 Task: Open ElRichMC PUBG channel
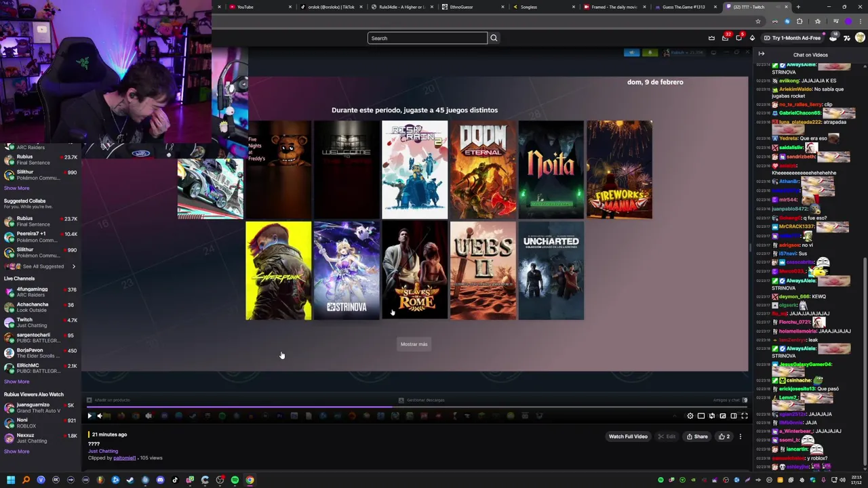pyautogui.click(x=41, y=368)
